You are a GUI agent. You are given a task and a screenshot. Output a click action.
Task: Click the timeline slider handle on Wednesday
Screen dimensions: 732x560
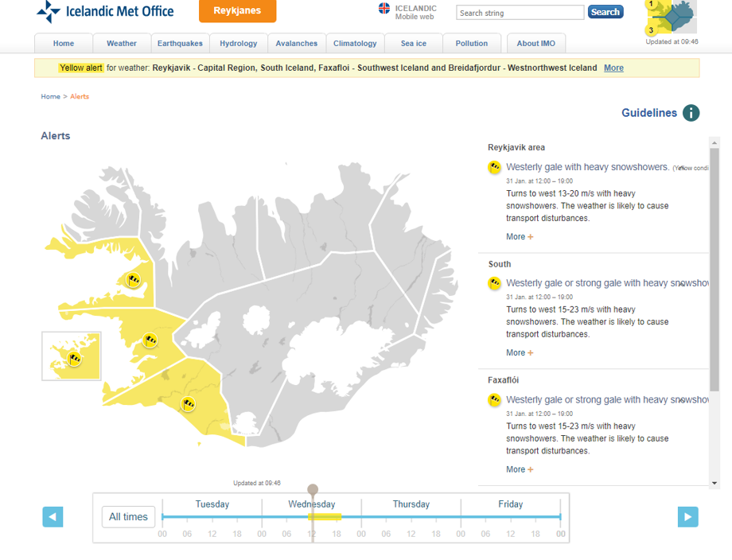click(x=313, y=490)
